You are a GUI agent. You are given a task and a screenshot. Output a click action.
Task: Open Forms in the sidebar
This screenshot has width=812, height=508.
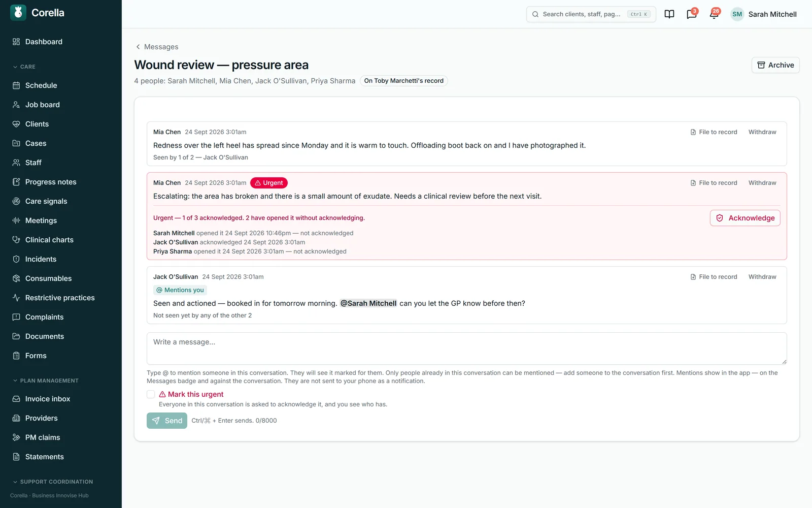(61, 356)
